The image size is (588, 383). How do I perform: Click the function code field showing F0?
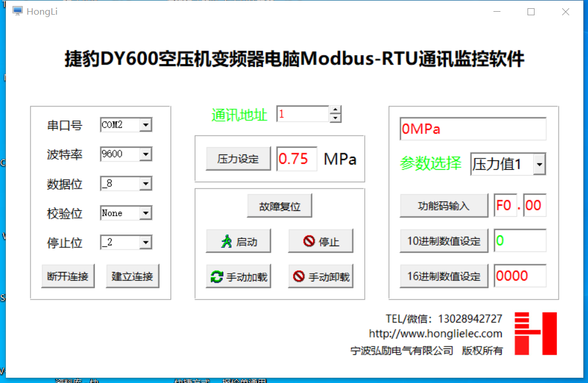pyautogui.click(x=506, y=206)
